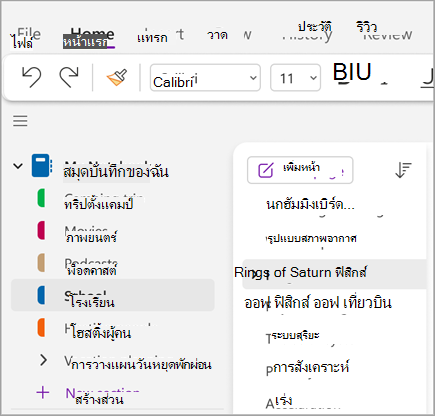Open the นกฮัมมิงเบิร์ด page

310,205
